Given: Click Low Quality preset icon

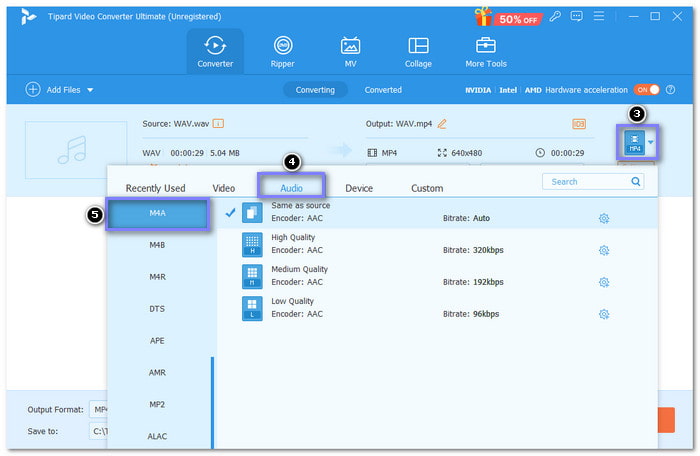Looking at the screenshot, I should [252, 308].
